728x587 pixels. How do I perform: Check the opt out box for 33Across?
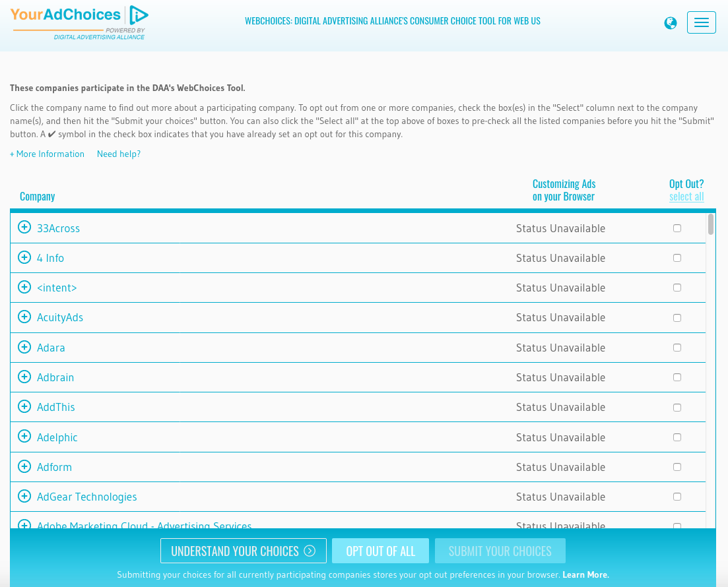click(677, 228)
